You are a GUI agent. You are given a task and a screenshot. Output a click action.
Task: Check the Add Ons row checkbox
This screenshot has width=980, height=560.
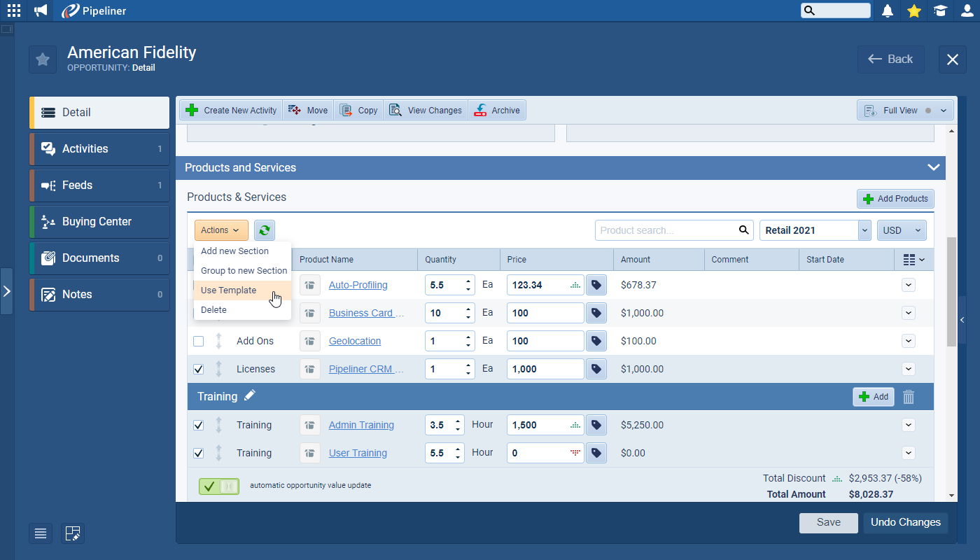pyautogui.click(x=199, y=341)
